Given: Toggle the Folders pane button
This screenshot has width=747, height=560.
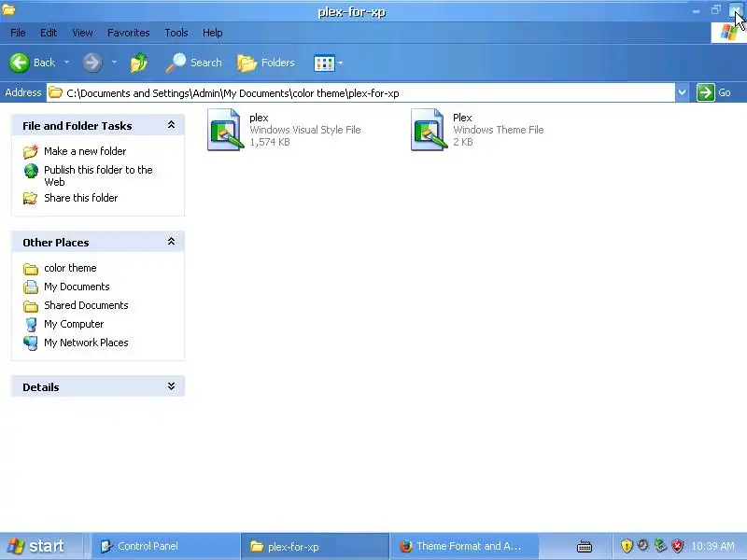Looking at the screenshot, I should [x=266, y=63].
